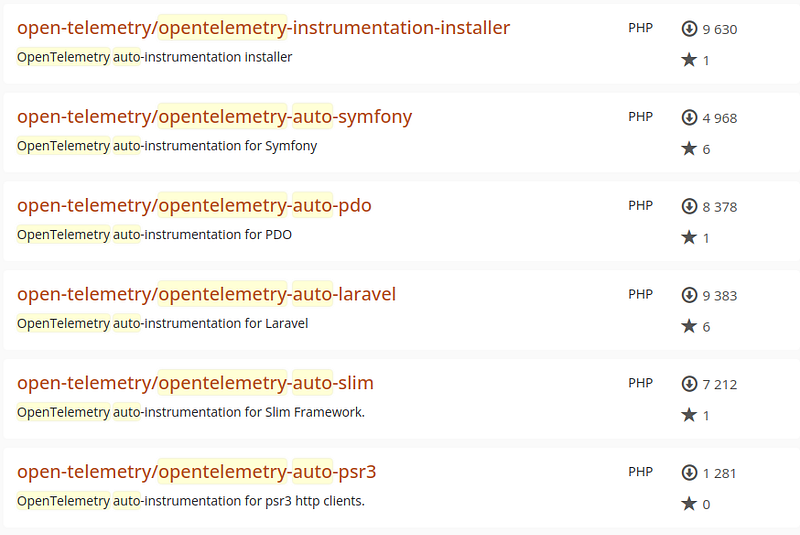Click download icon next to 9 383
The width and height of the screenshot is (800, 535).
(689, 295)
